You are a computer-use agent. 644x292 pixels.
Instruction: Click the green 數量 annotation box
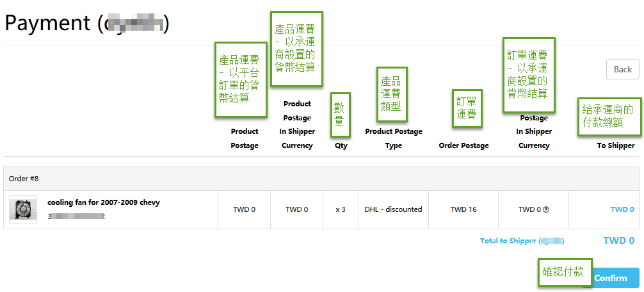(341, 115)
